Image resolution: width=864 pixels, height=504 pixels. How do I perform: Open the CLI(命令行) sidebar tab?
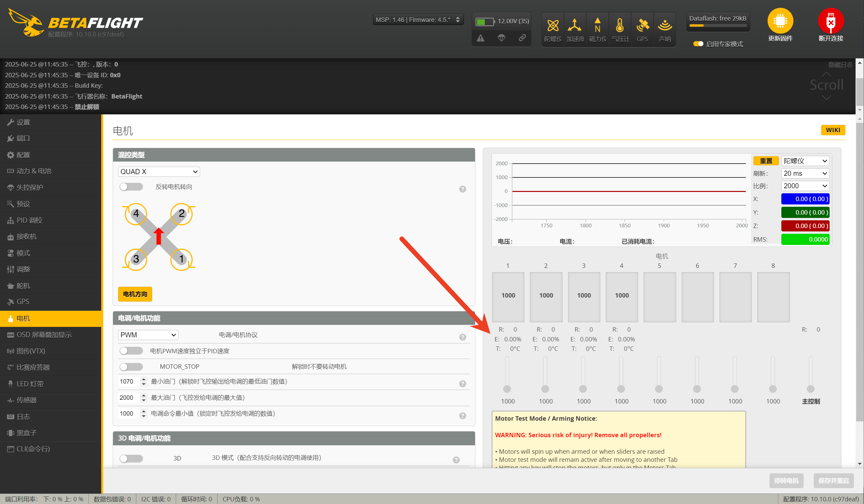[x=51, y=449]
